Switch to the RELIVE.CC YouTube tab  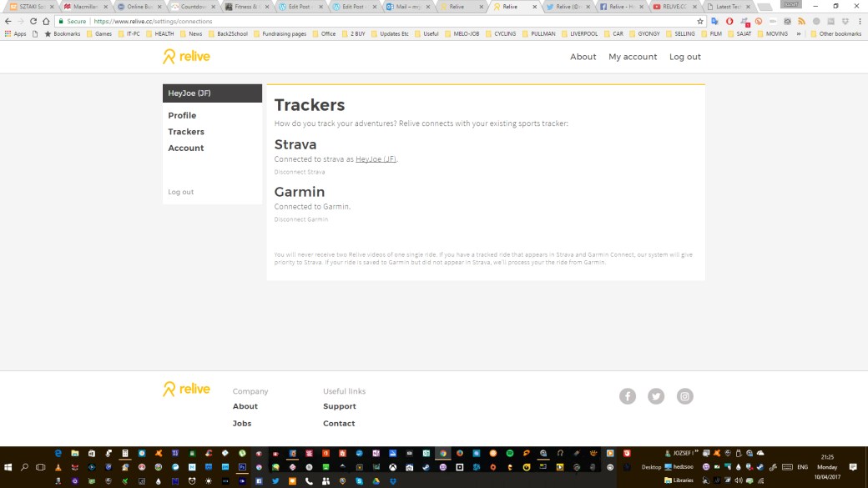pos(669,7)
